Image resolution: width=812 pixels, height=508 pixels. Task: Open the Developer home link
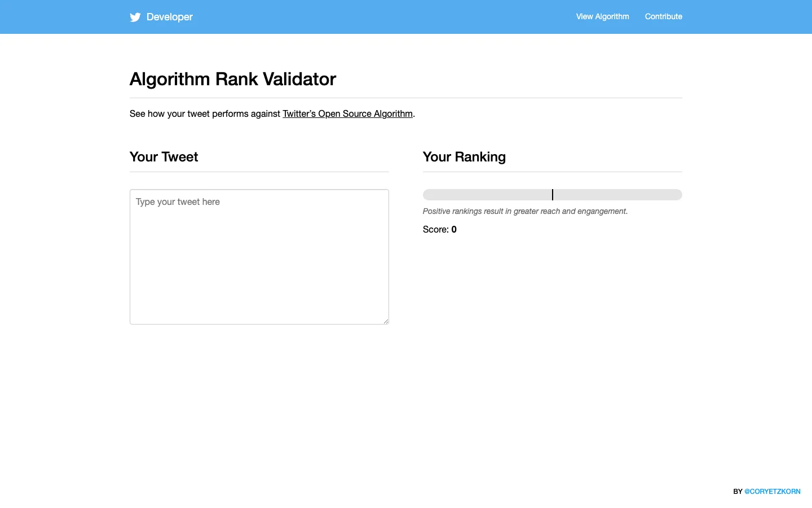[169, 17]
